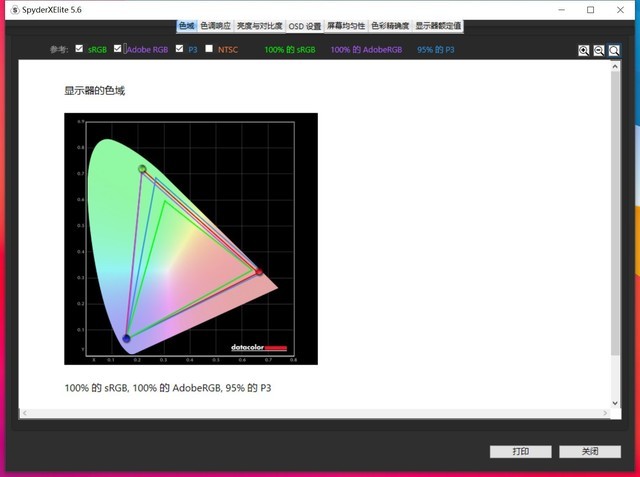Toggle the sRGB reference checkbox
This screenshot has width=640, height=477.
[79, 49]
